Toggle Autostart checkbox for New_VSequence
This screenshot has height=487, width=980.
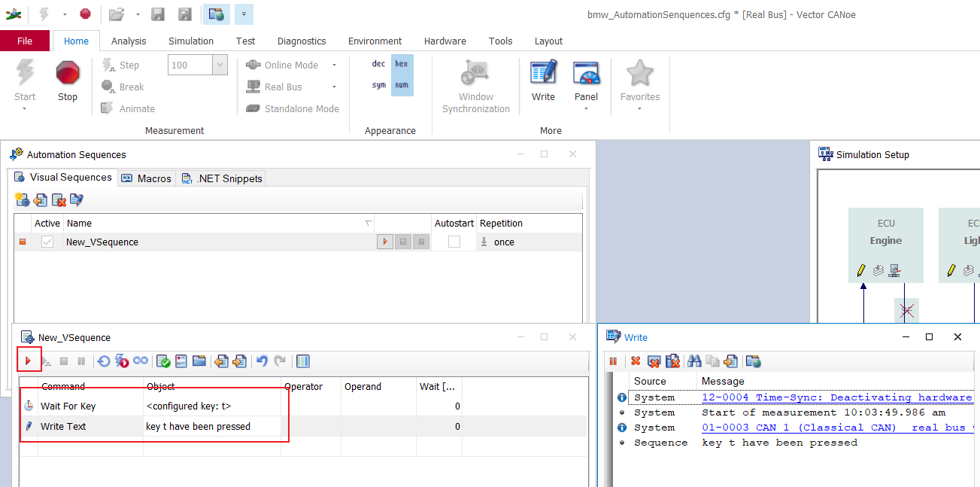454,242
